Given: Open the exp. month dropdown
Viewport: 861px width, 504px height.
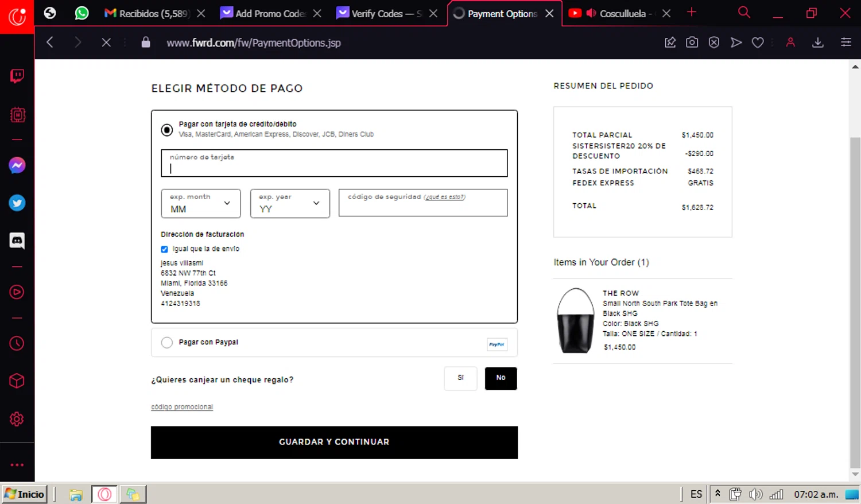Looking at the screenshot, I should pos(201,203).
